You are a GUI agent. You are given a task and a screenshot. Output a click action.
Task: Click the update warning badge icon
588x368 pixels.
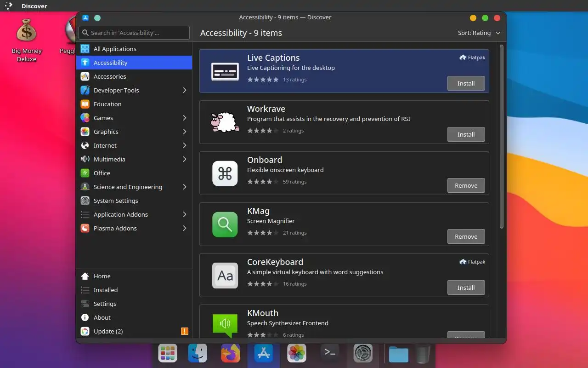185,331
